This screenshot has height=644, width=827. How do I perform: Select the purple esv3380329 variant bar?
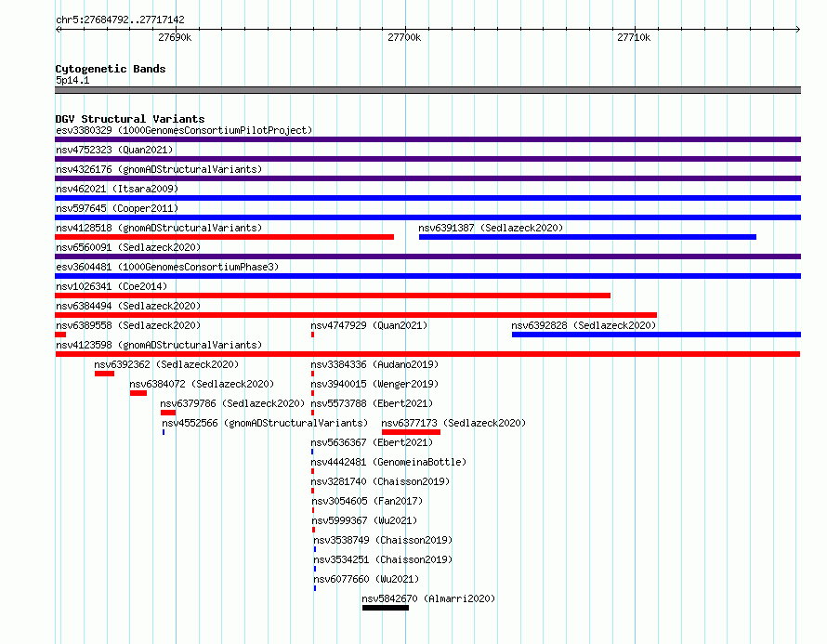[427, 139]
